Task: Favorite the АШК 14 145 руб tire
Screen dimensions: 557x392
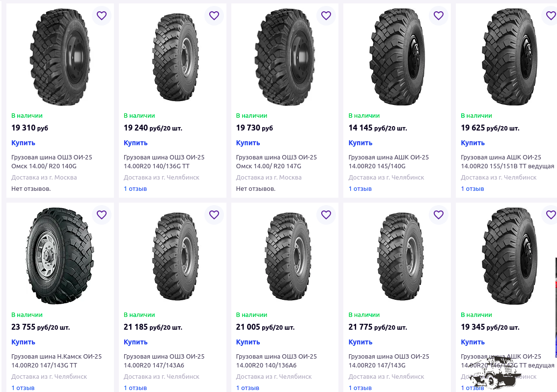Action: (x=438, y=16)
